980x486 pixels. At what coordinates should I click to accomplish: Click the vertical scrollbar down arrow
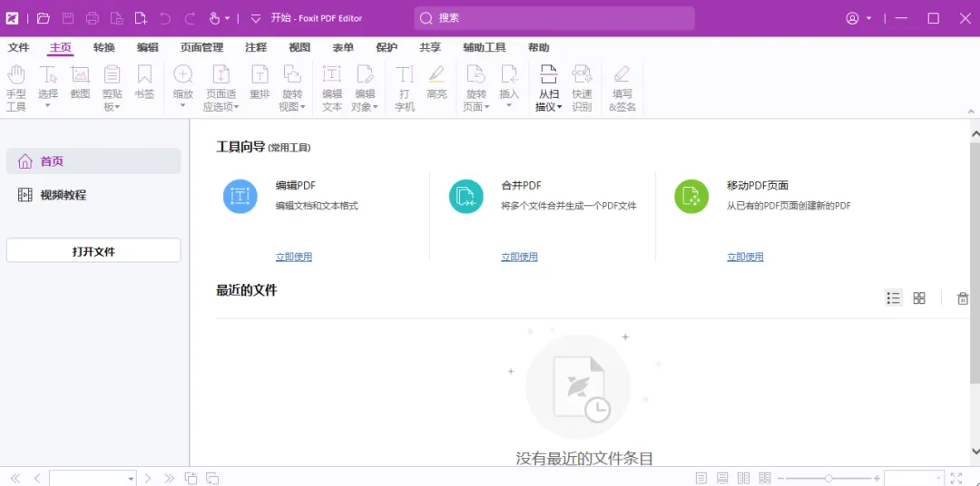pos(975,451)
